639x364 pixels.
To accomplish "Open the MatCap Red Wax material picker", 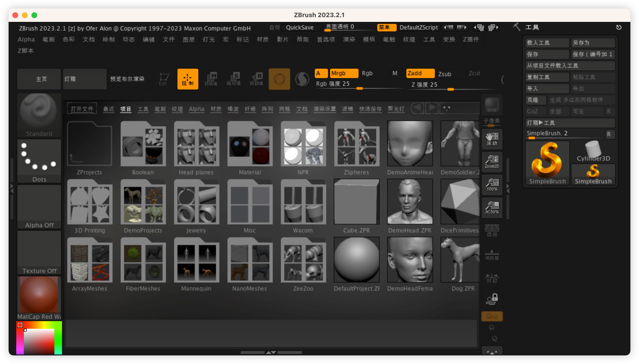I will pyautogui.click(x=39, y=298).
